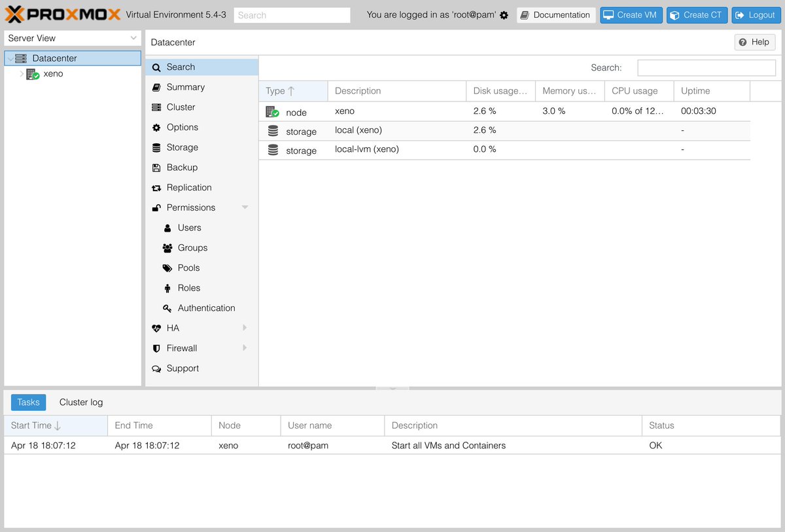Click the local-lvm storage database icon
This screenshot has height=532, width=785.
tap(273, 151)
